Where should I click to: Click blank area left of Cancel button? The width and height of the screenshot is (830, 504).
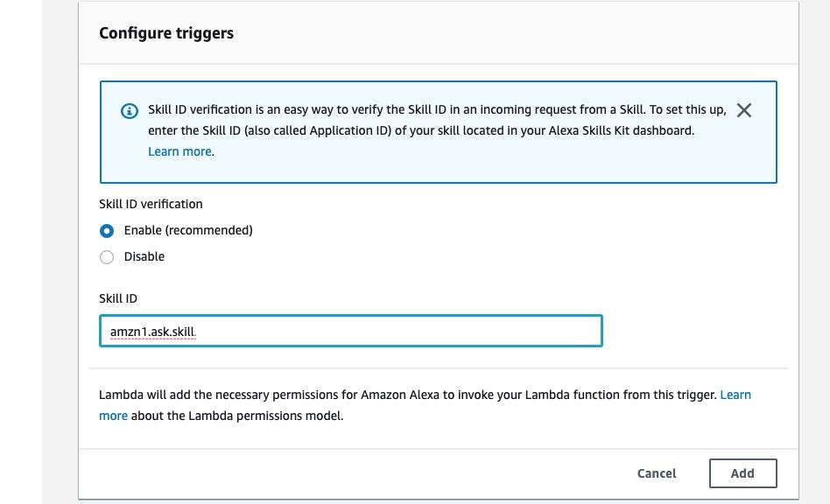350,473
